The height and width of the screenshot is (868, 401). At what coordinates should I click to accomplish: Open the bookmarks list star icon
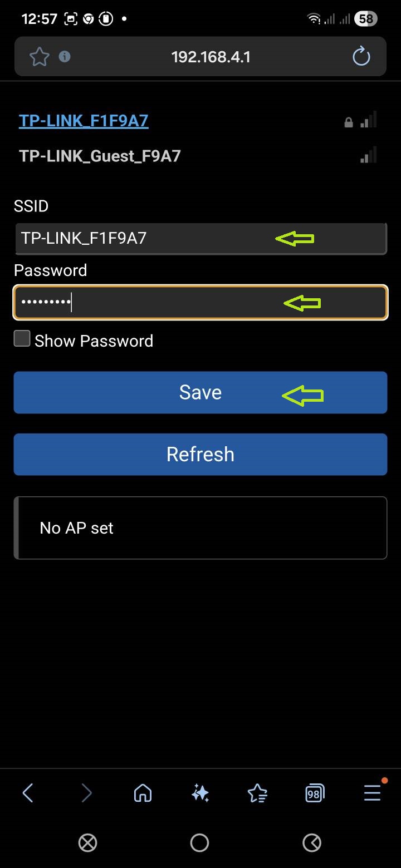[x=257, y=793]
